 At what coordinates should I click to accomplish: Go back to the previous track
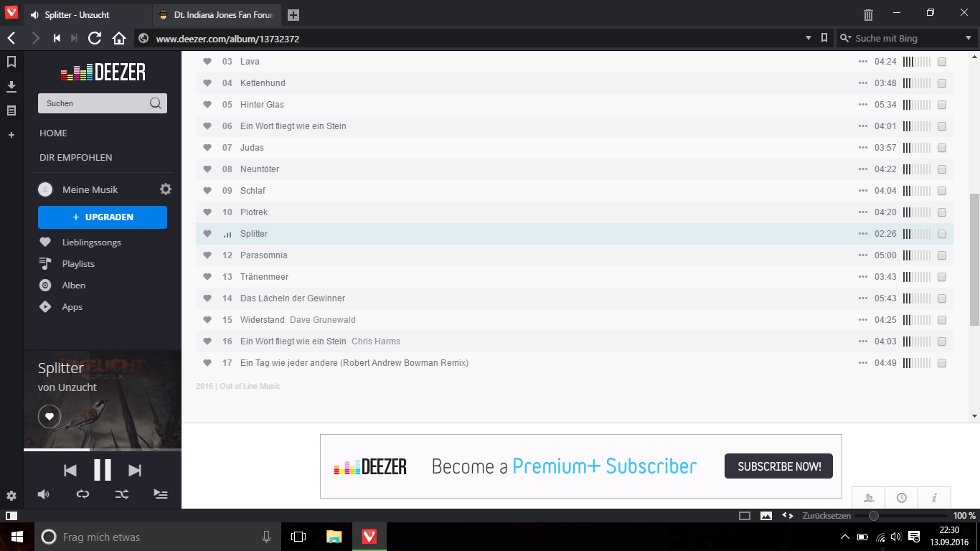70,471
